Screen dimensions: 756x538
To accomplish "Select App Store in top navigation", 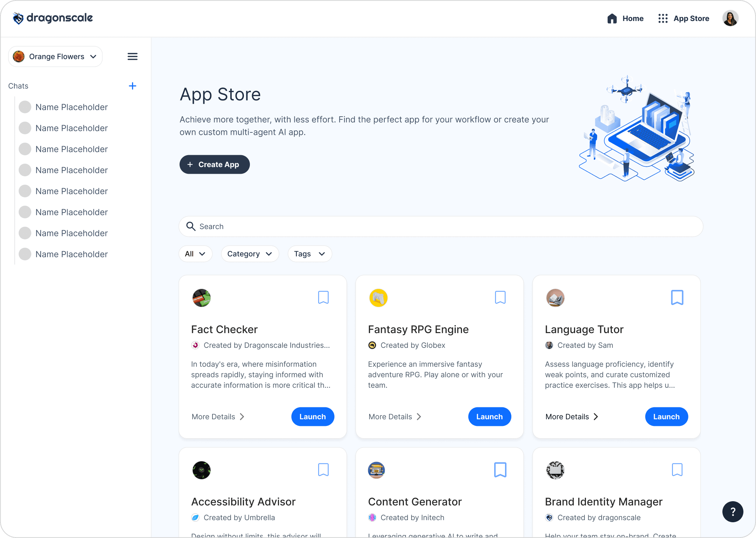I will point(684,18).
